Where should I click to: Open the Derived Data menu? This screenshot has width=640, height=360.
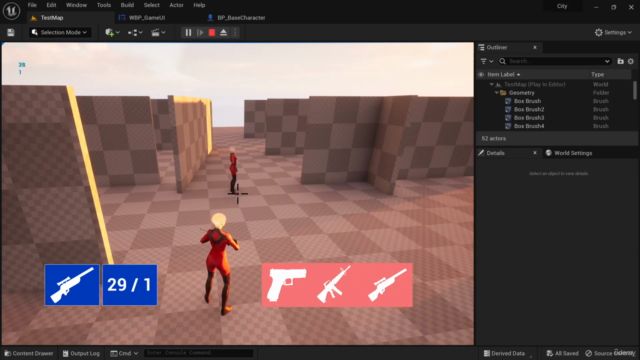click(x=504, y=353)
